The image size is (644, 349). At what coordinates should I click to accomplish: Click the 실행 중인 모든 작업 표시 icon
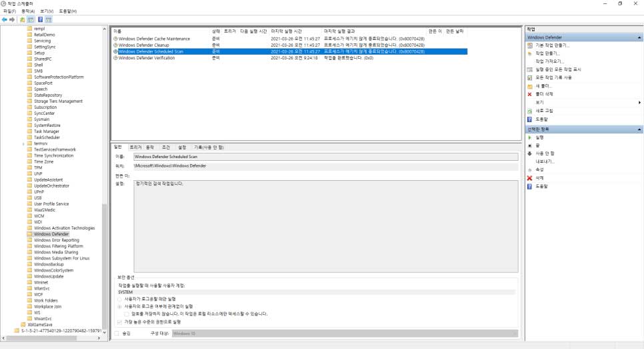click(530, 69)
